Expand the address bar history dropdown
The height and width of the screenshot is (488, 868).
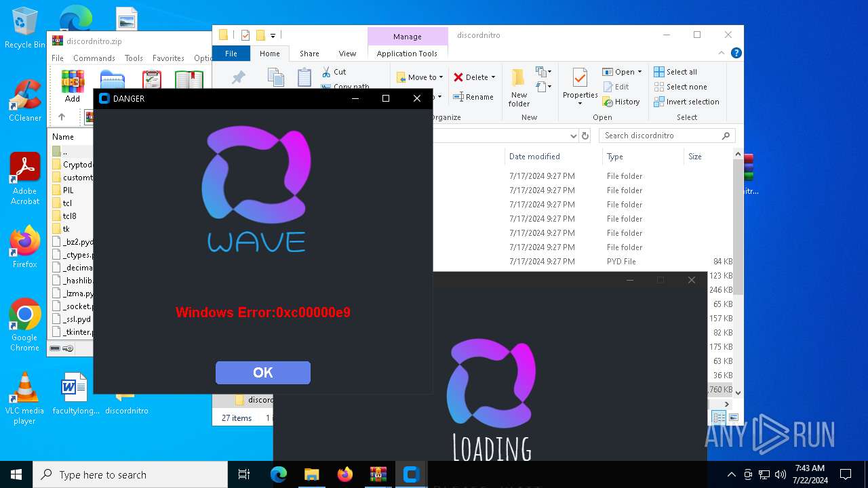[573, 136]
